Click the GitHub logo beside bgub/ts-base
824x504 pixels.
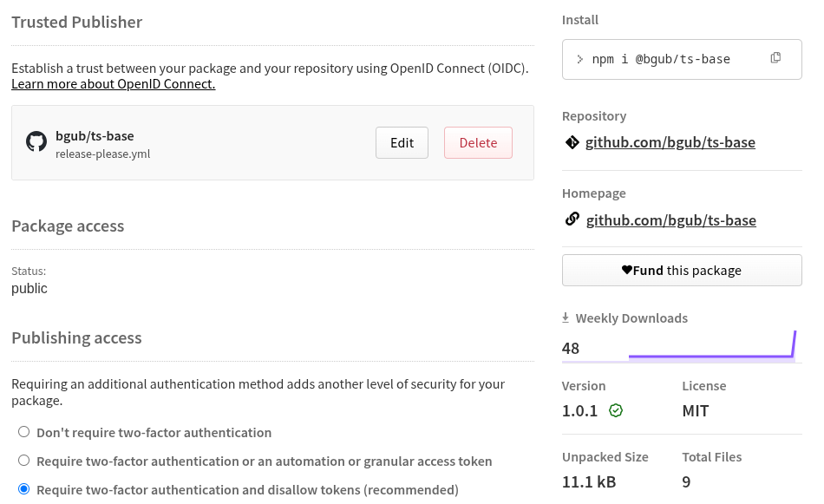point(36,142)
